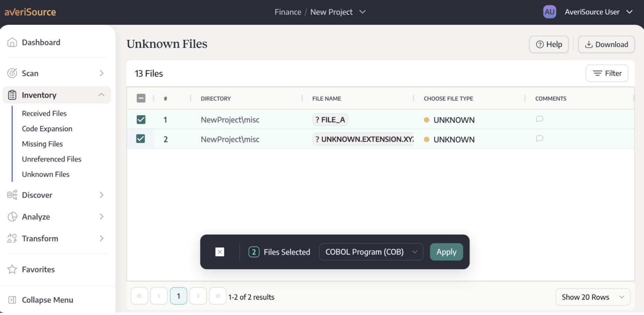The image size is (644, 315).
Task: Click the DIRECTORY column header
Action: [216, 98]
